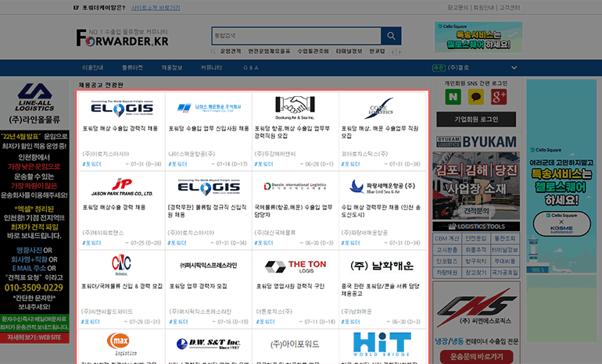
Task: Open the Q & A menu
Action: (251, 68)
